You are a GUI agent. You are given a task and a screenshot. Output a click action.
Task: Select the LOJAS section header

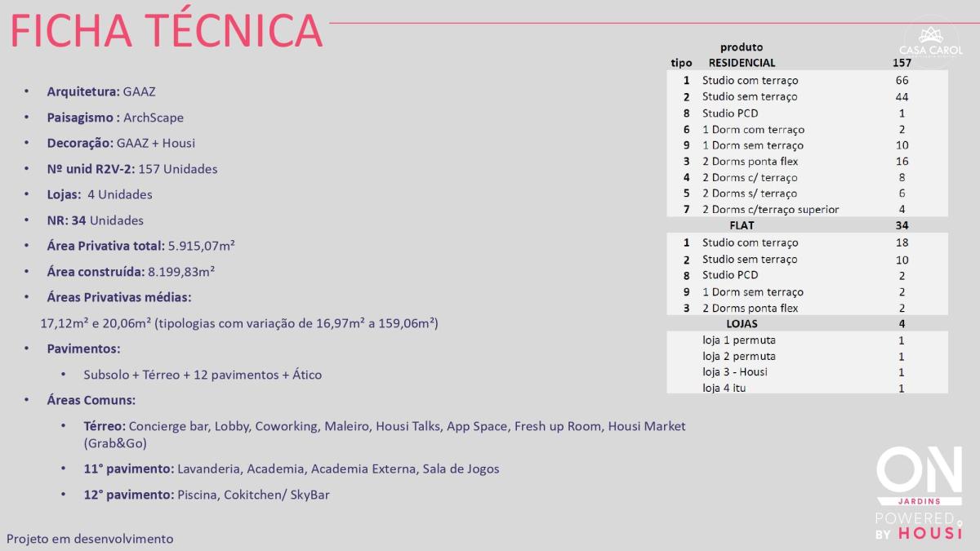807,323
